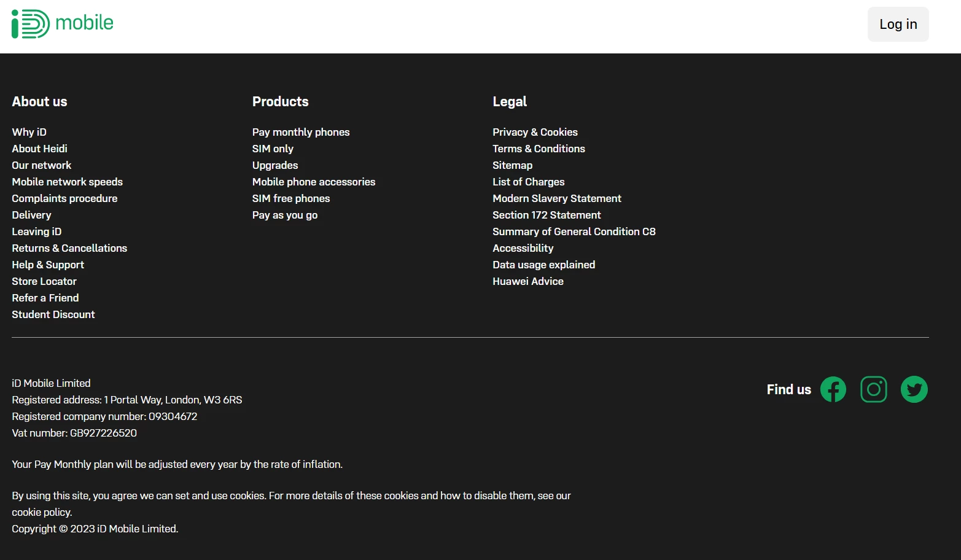Open the Facebook page icon
The height and width of the screenshot is (560, 961).
pyautogui.click(x=833, y=389)
